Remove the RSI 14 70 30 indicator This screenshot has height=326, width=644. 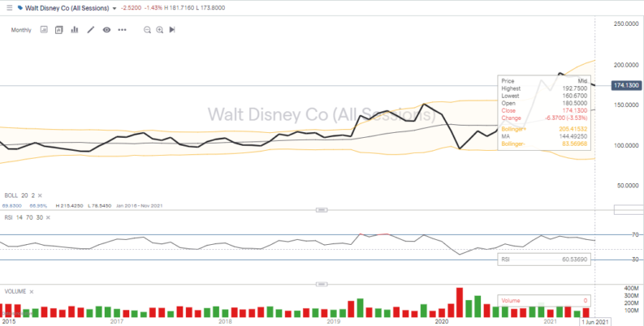coord(50,217)
